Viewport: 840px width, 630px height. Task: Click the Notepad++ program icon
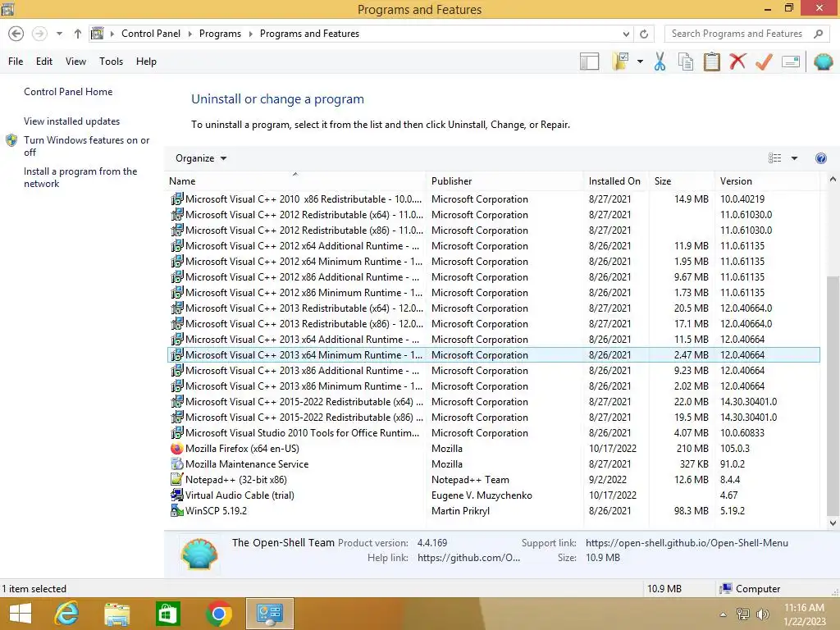(177, 479)
